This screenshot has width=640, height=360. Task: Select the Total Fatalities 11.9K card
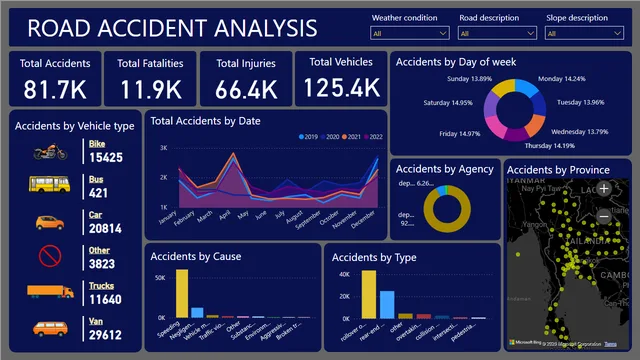[x=150, y=79]
